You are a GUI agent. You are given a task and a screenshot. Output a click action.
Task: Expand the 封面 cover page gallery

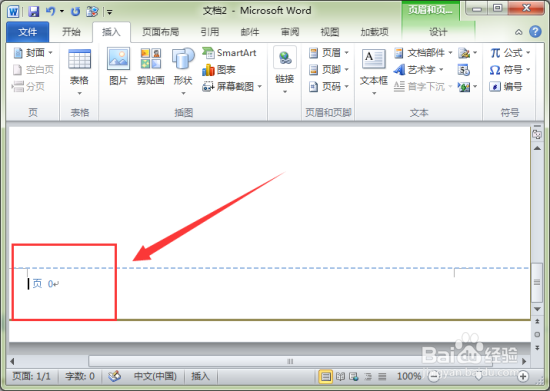tap(33, 53)
